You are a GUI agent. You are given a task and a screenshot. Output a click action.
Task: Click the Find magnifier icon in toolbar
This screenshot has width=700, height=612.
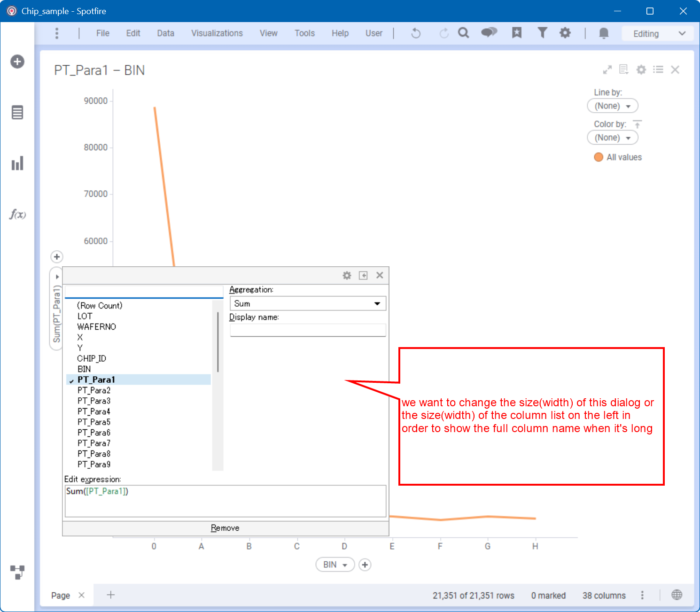(463, 33)
